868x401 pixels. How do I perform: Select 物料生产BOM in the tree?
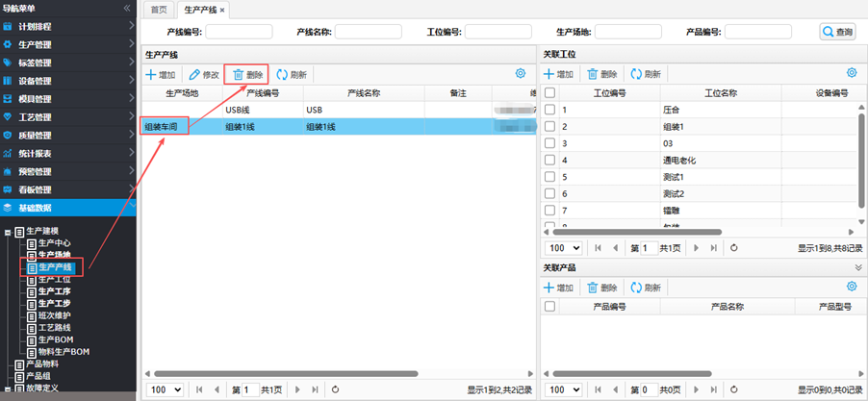click(x=64, y=351)
